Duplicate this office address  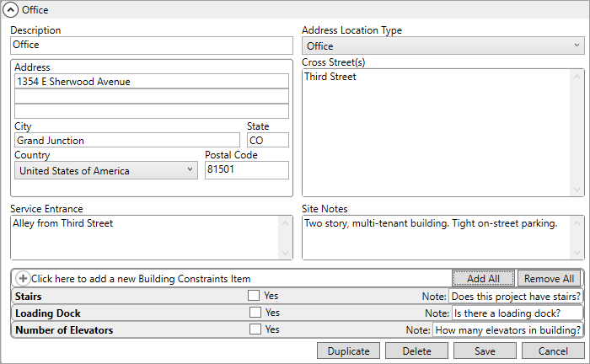(x=348, y=351)
